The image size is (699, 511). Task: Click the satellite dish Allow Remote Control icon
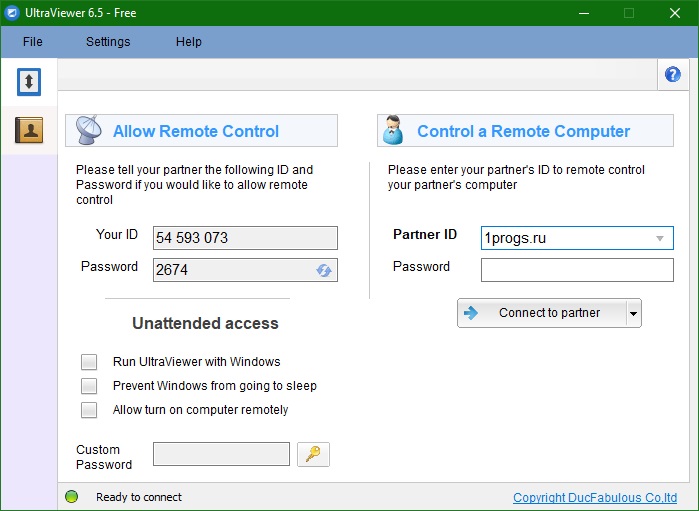click(x=87, y=131)
